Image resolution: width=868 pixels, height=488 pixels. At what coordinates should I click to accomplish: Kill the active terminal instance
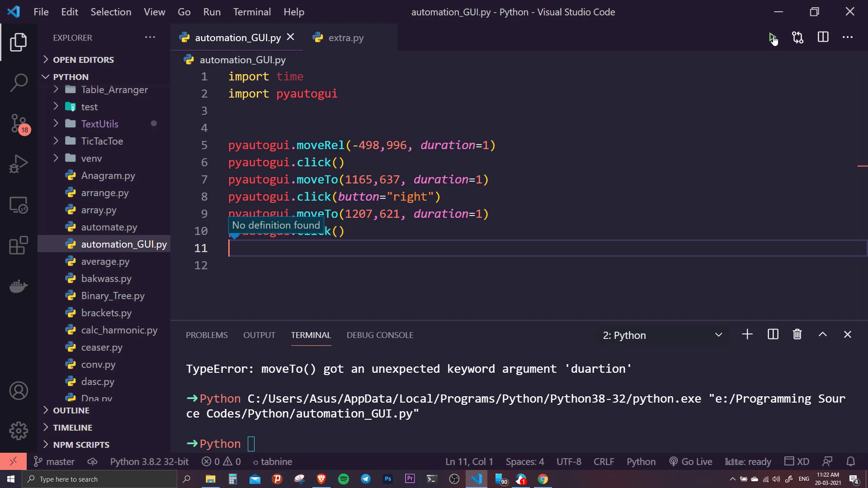[797, 334]
